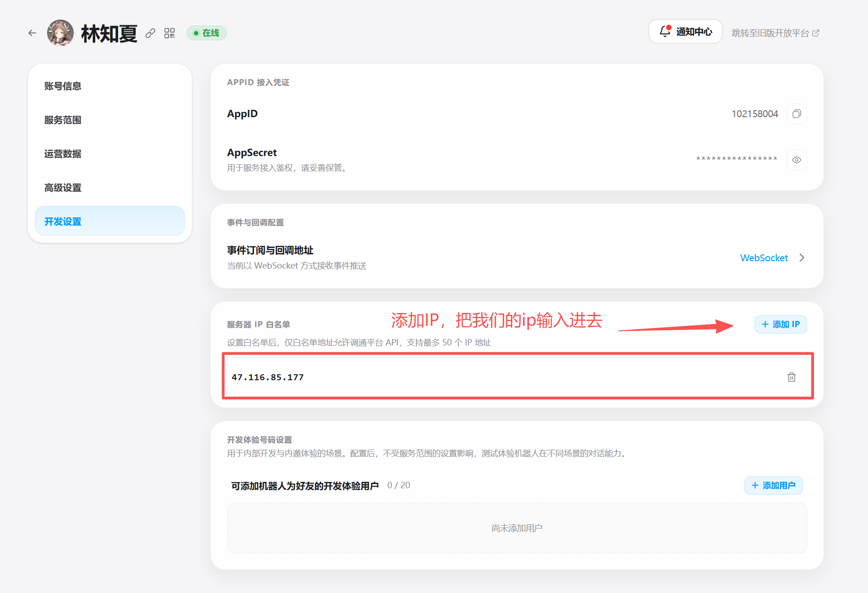Click the 0 / 20 user count
868x593 pixels.
(x=399, y=485)
